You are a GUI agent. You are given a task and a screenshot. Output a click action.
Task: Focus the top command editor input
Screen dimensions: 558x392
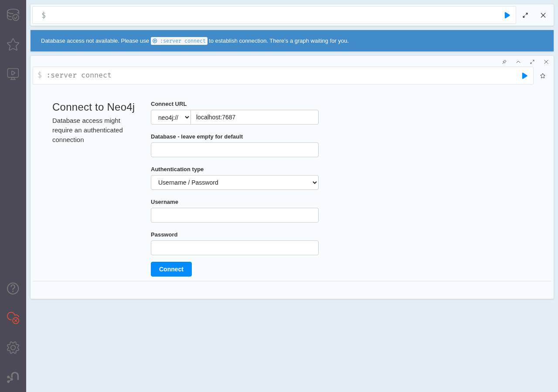coord(275,15)
